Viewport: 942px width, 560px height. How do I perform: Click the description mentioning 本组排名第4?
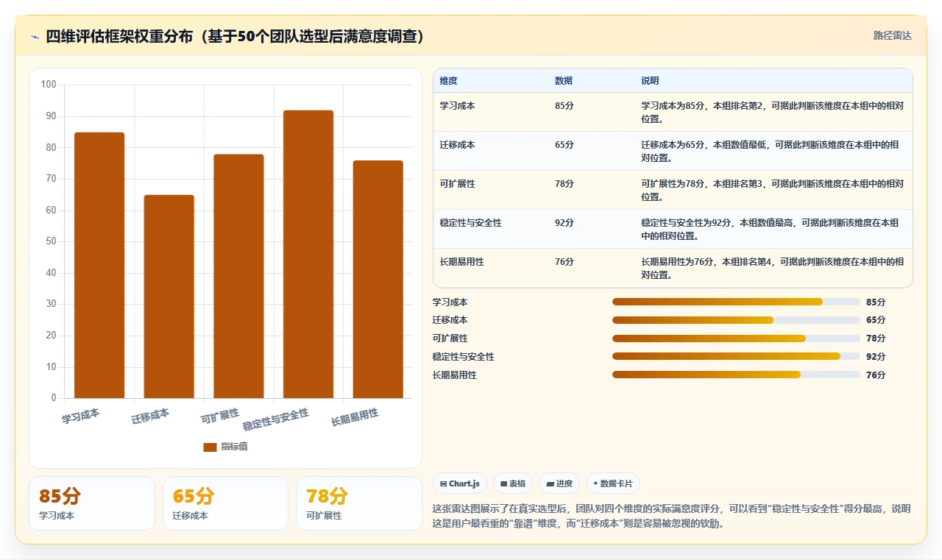[x=773, y=269]
